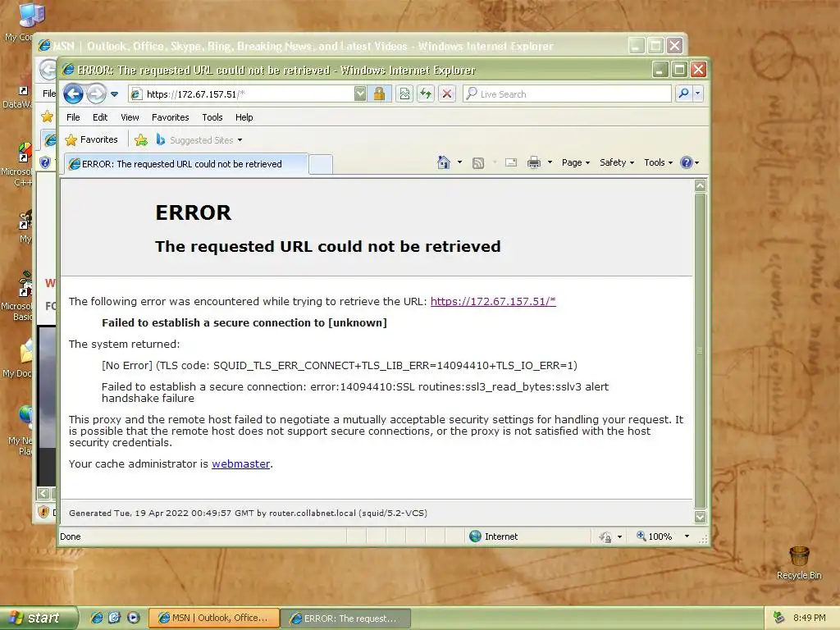Screen dimensions: 840x630
Task: Click the MSN window help question icon
Action: coord(46,162)
